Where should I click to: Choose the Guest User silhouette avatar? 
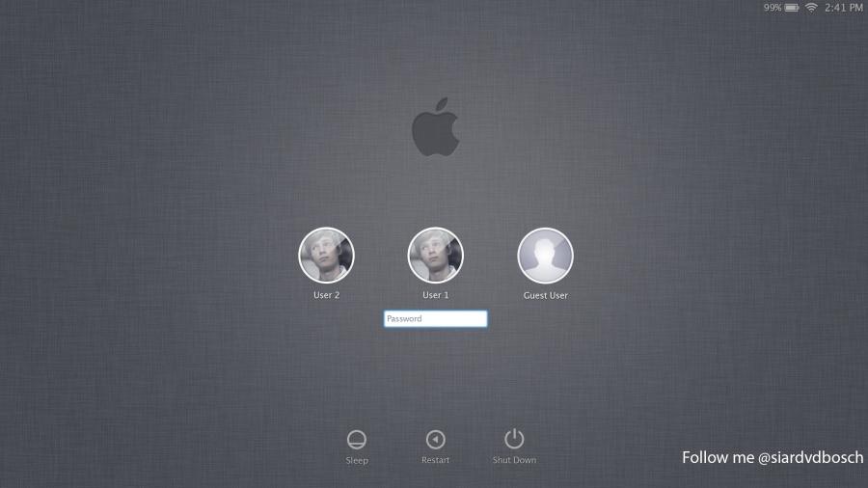click(546, 256)
